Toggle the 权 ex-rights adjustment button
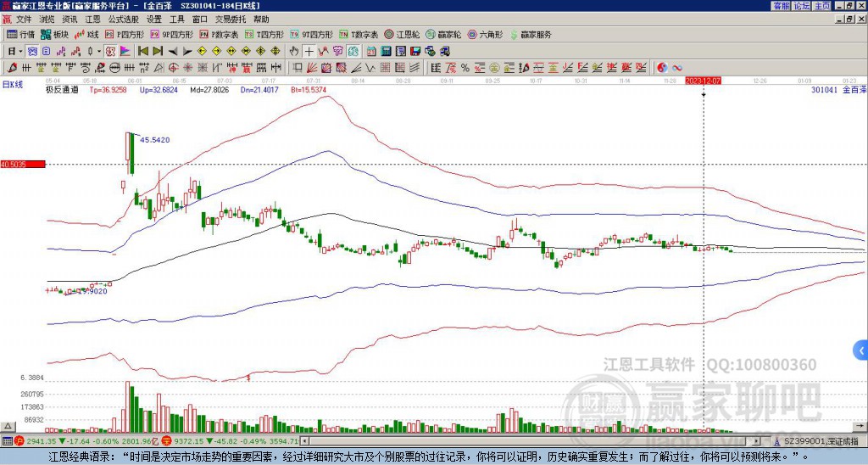 pyautogui.click(x=110, y=52)
